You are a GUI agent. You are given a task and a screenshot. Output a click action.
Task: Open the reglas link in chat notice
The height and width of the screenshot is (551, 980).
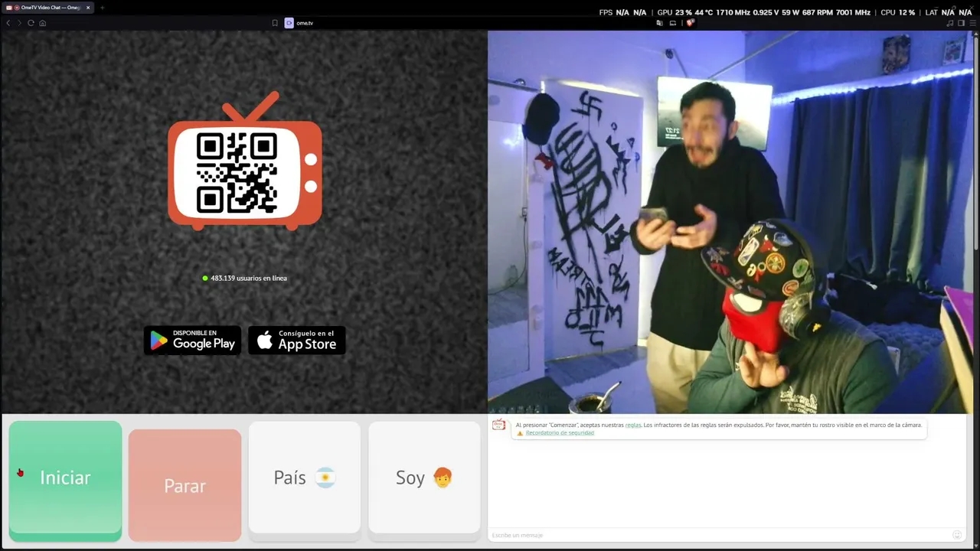pos(633,425)
